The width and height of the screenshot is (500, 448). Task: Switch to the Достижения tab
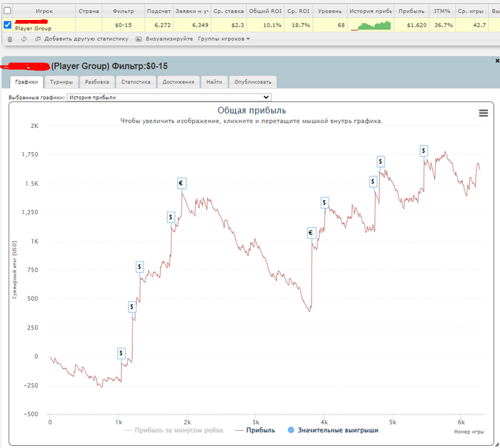click(x=179, y=82)
